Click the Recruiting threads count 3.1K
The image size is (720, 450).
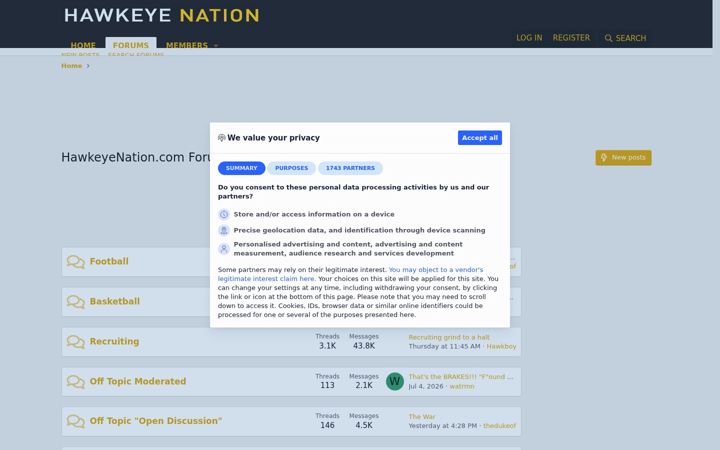(x=327, y=346)
